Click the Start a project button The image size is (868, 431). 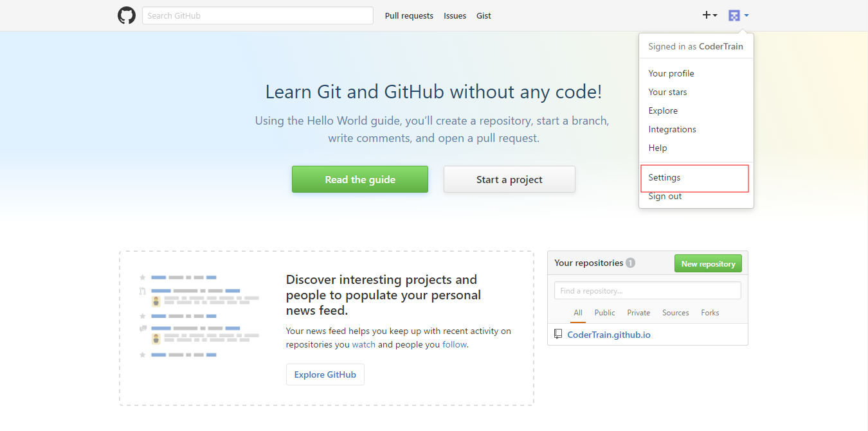click(509, 180)
